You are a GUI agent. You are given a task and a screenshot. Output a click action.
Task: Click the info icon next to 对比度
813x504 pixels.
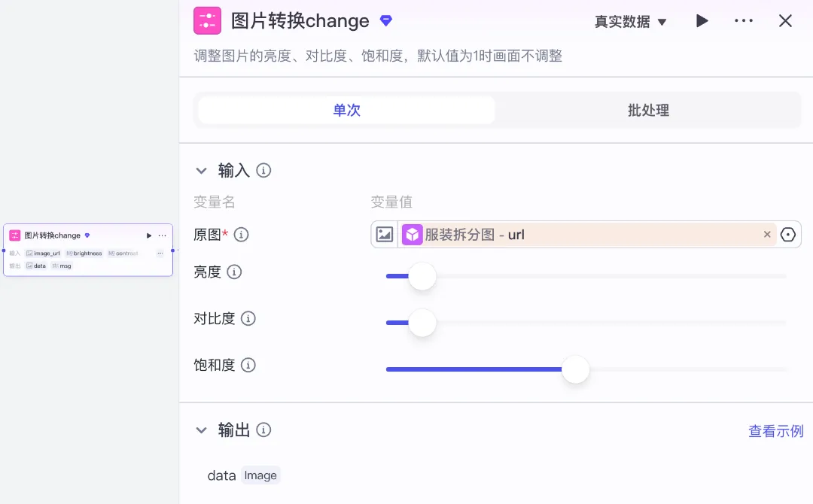tap(248, 319)
